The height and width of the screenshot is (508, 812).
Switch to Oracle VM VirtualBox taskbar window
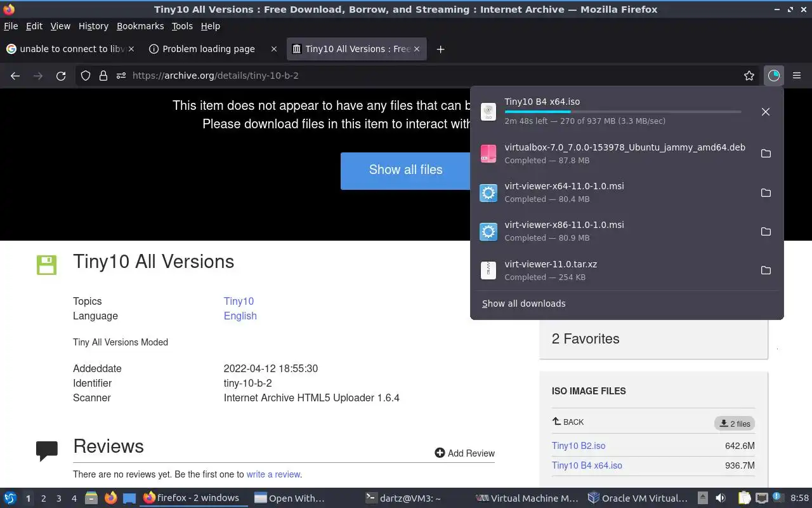coord(638,498)
